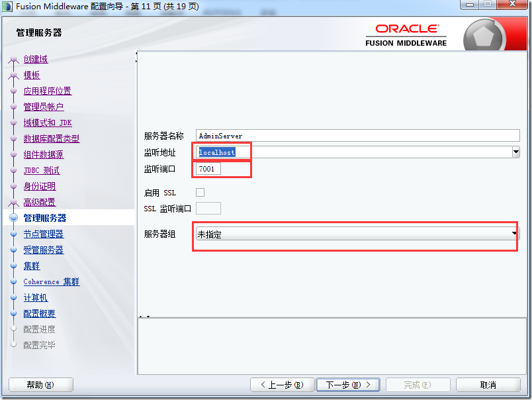
Task: Click the step bullet beside JDBC 测试
Action: point(14,170)
